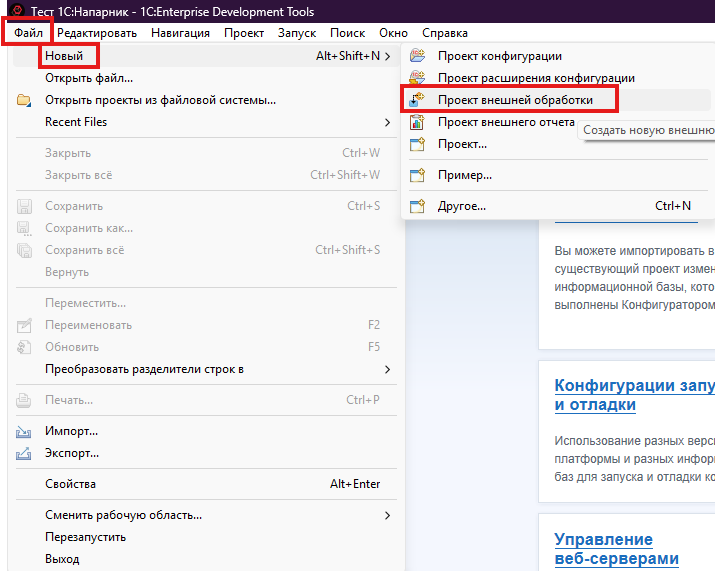Screen dimensions: 715x571
Task: Choose Импорт... menu entry
Action: [205, 431]
